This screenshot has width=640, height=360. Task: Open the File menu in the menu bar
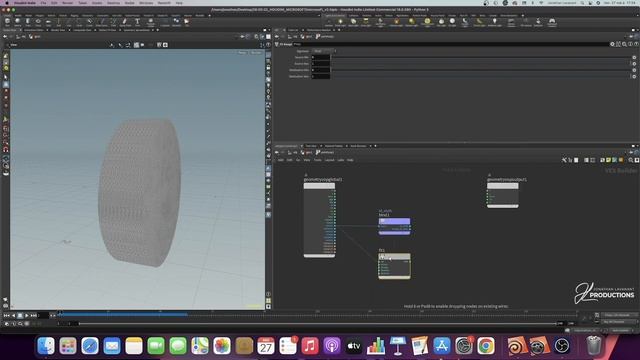click(x=43, y=3)
